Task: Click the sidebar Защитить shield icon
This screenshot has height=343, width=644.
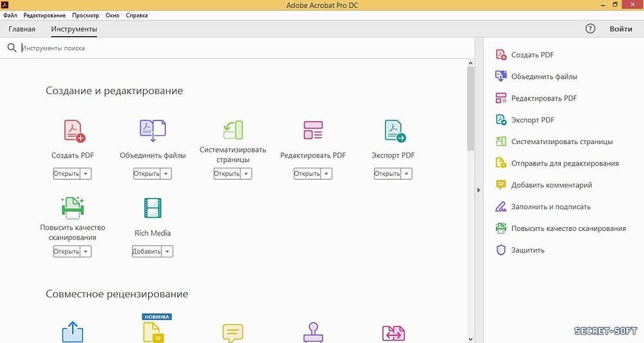Action: click(501, 250)
